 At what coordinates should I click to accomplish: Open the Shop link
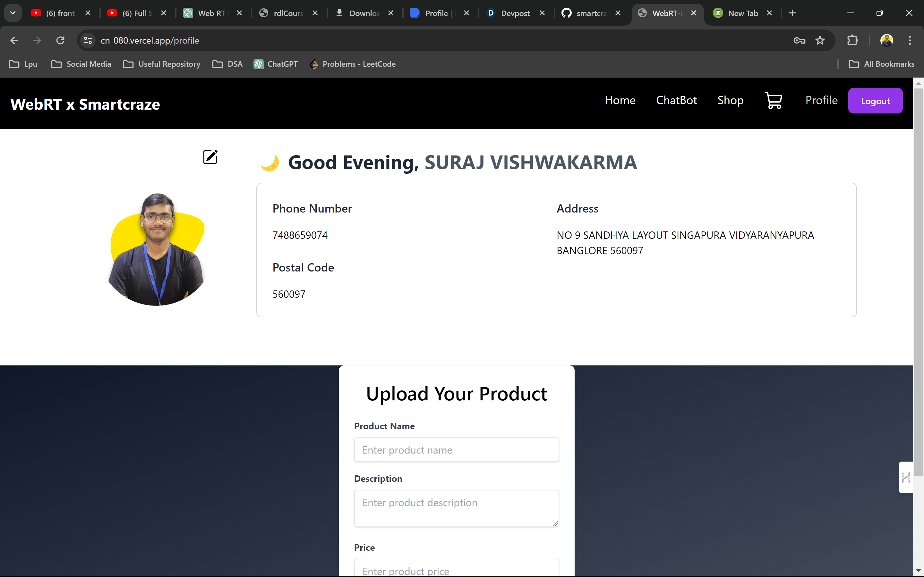pyautogui.click(x=730, y=100)
